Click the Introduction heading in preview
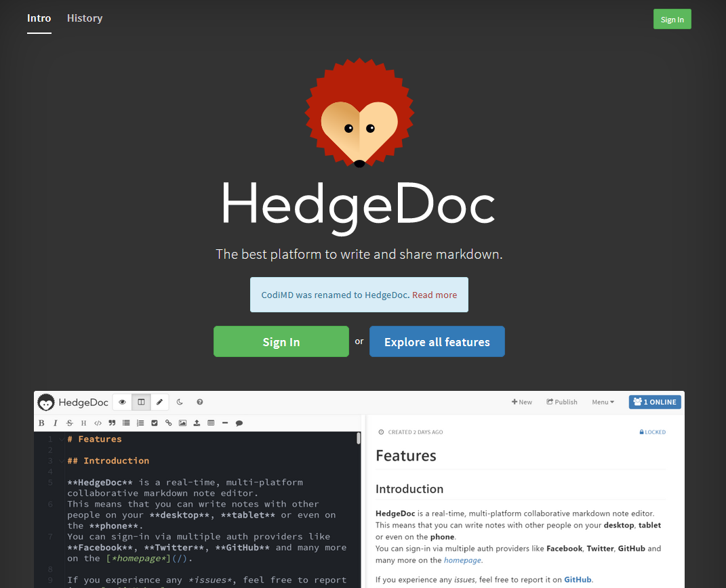The width and height of the screenshot is (726, 588). (x=409, y=489)
